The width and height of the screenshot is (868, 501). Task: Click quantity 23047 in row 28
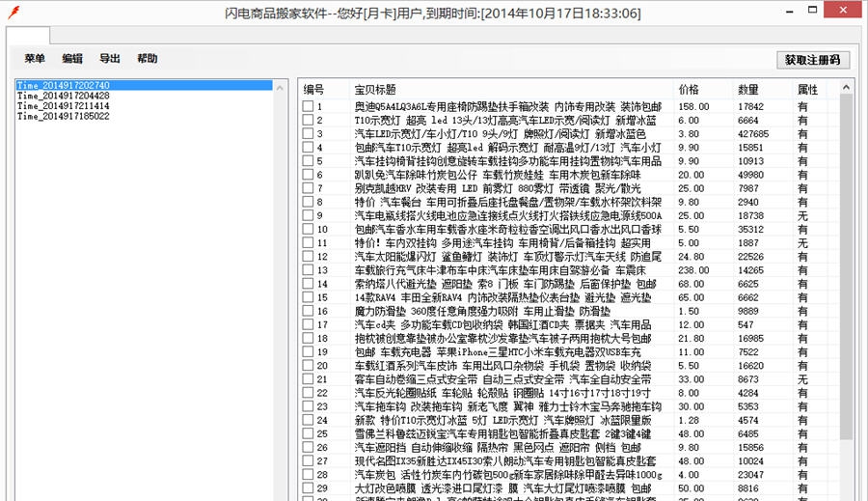point(750,475)
